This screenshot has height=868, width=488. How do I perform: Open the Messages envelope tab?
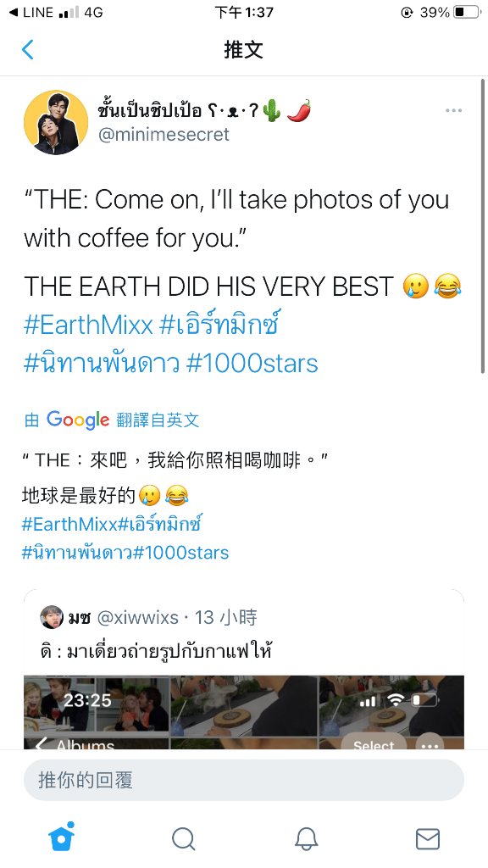[428, 838]
